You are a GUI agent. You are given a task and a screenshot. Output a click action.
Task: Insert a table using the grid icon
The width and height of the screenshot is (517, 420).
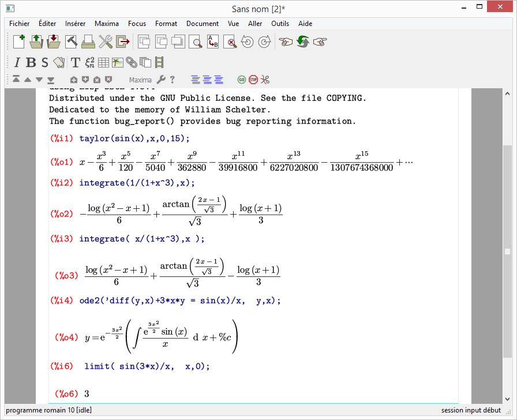click(103, 62)
